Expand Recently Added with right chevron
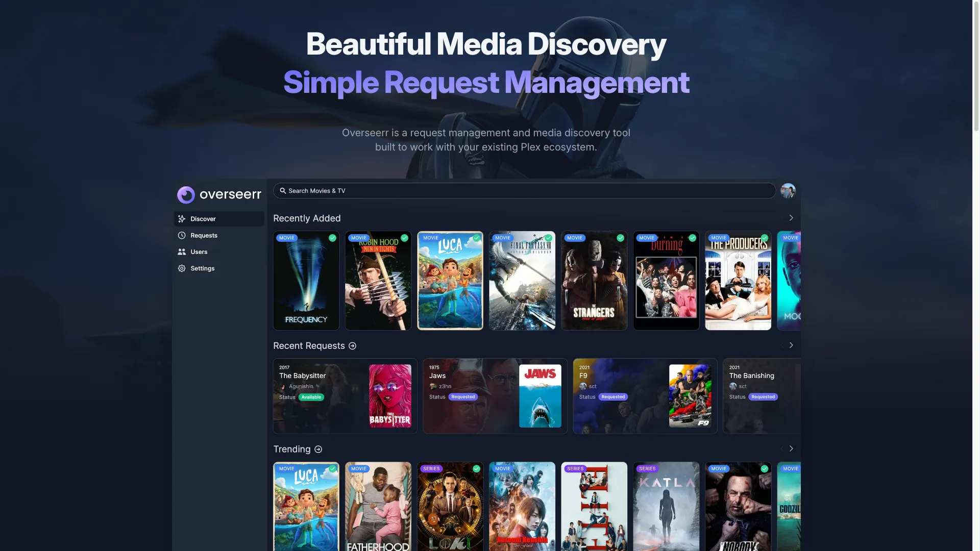Screen dimensions: 980x551 [791, 218]
